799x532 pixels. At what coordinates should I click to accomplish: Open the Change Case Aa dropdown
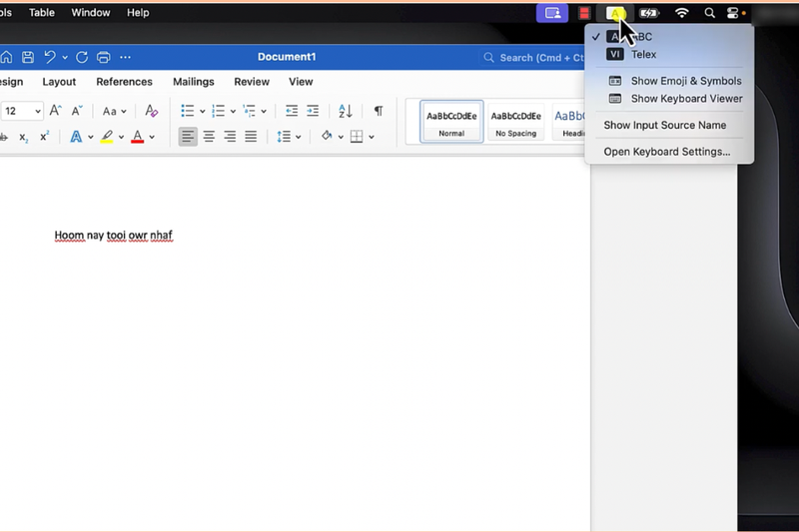pyautogui.click(x=114, y=111)
